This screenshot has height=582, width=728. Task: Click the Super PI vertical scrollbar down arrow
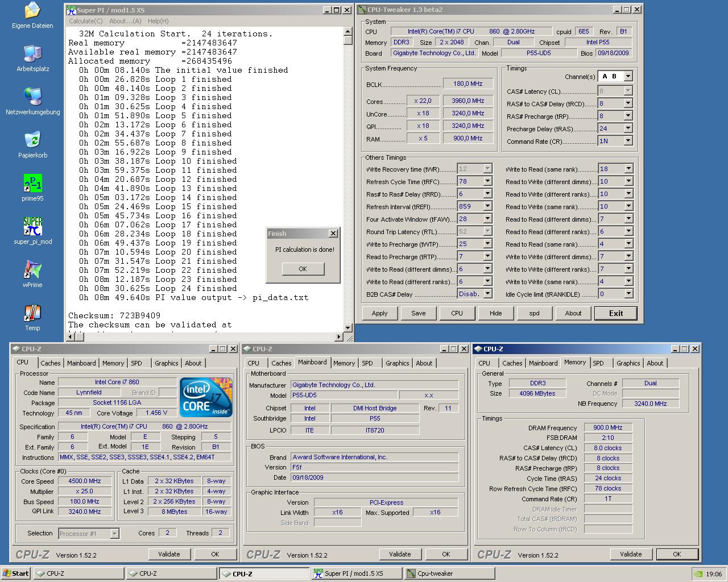pyautogui.click(x=348, y=327)
